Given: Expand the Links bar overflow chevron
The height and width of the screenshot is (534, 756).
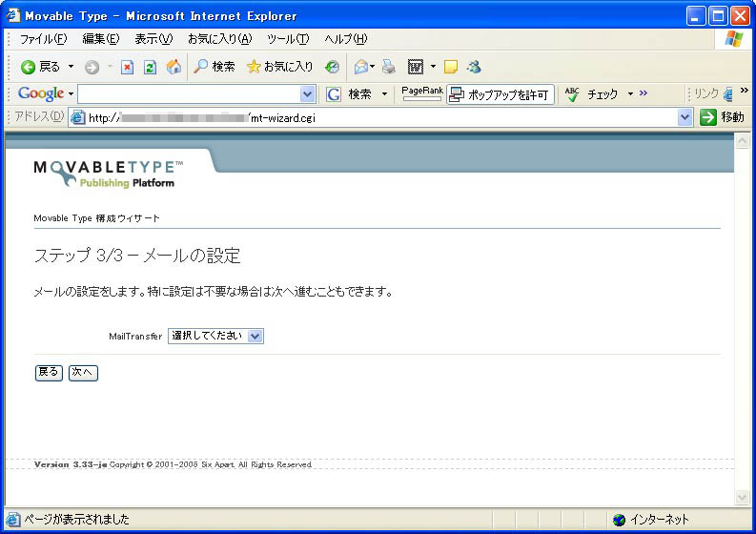Looking at the screenshot, I should [x=745, y=90].
